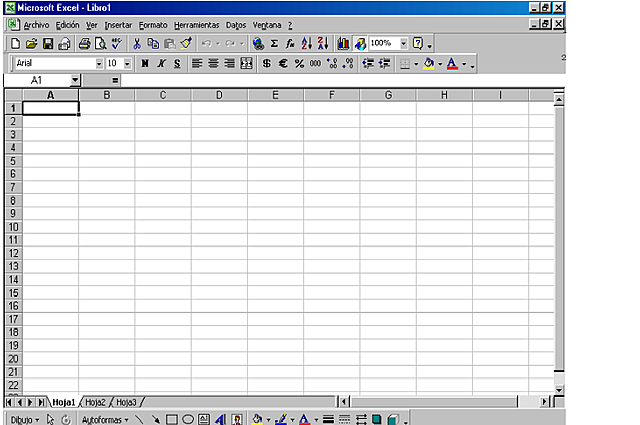Select column C header
Viewport: 640px width, 425px height.
tap(163, 95)
